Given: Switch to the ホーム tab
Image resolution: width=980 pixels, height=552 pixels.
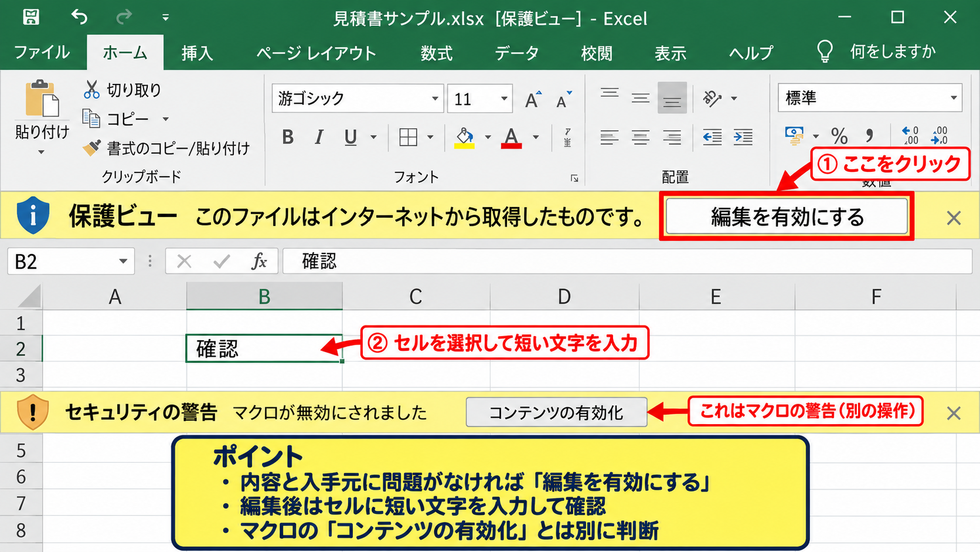Looking at the screenshot, I should click(125, 52).
